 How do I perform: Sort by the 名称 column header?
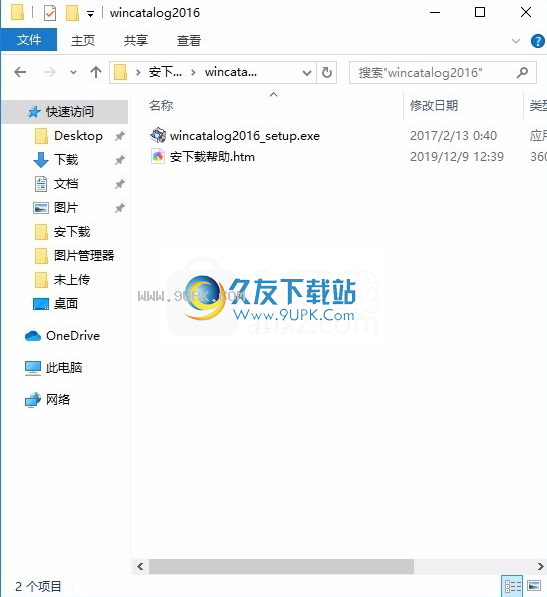pos(161,105)
